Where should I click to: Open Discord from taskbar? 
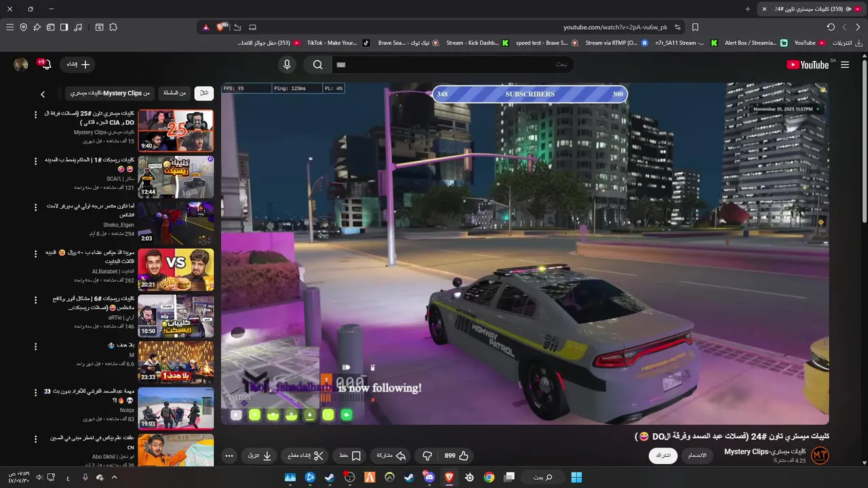click(x=429, y=478)
